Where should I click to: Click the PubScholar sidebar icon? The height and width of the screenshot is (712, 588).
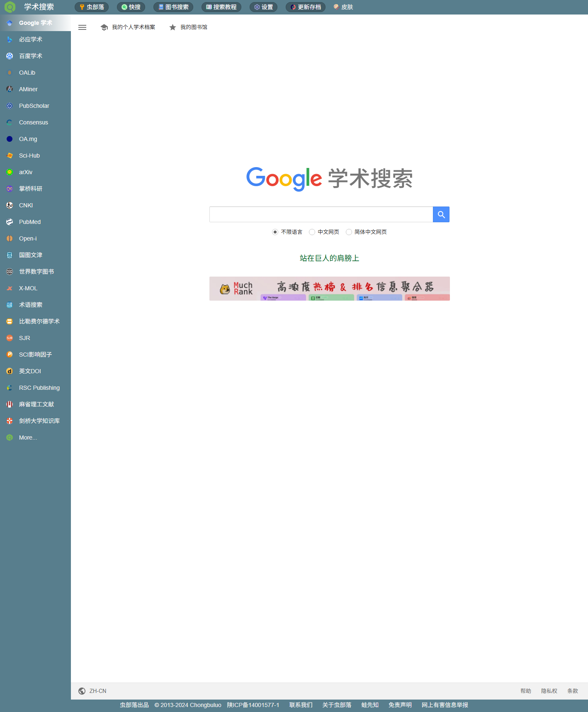click(x=10, y=106)
